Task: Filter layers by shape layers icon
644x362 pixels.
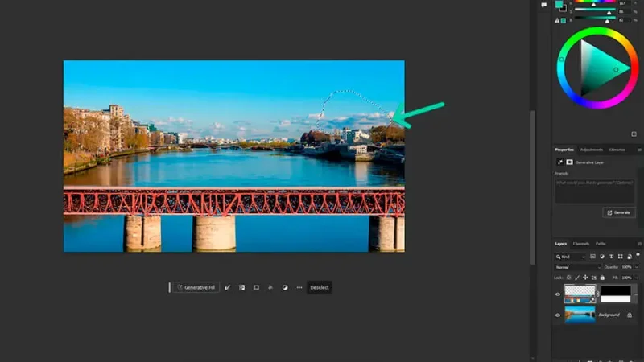Action: pos(620,257)
